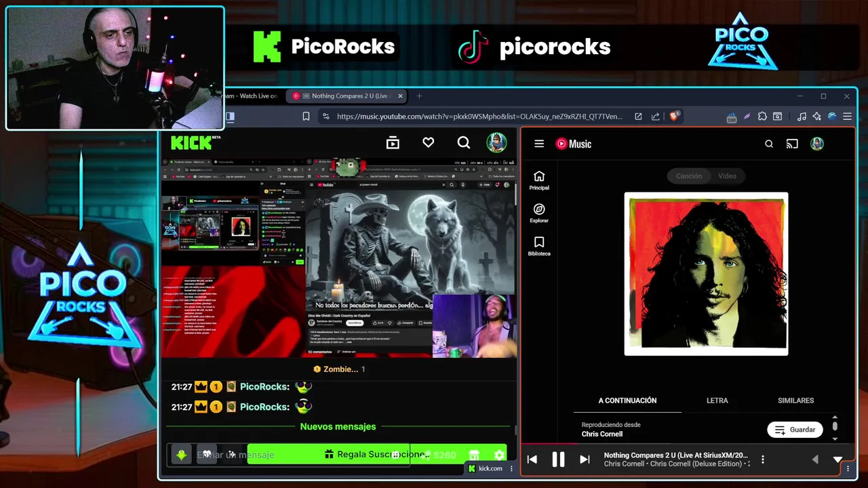Select the Nothing Compares 2 U browser tab
868x488 pixels.
[x=346, y=96]
